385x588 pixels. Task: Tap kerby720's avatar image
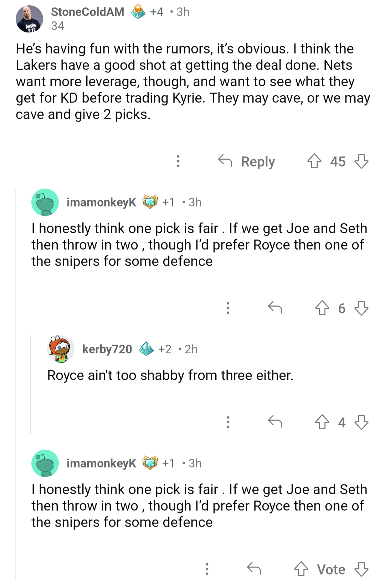pyautogui.click(x=61, y=349)
